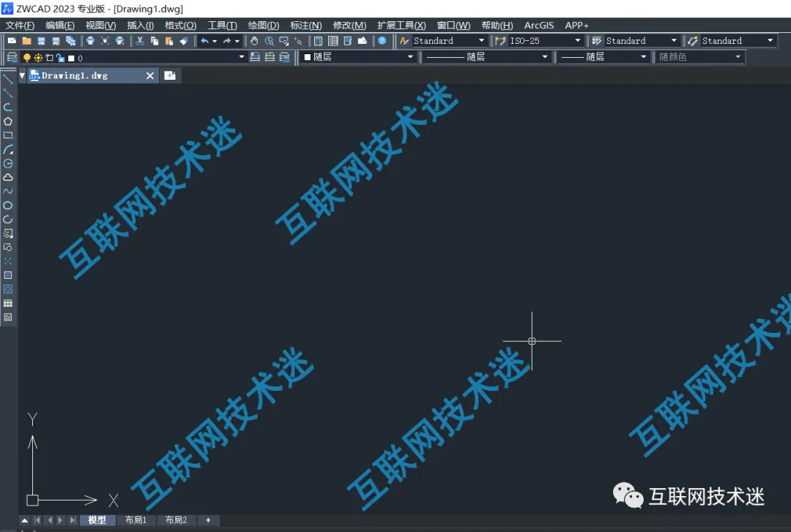Viewport: 791px width, 532px height.
Task: Open the 随颜色 plot style dropdown
Action: coord(738,57)
